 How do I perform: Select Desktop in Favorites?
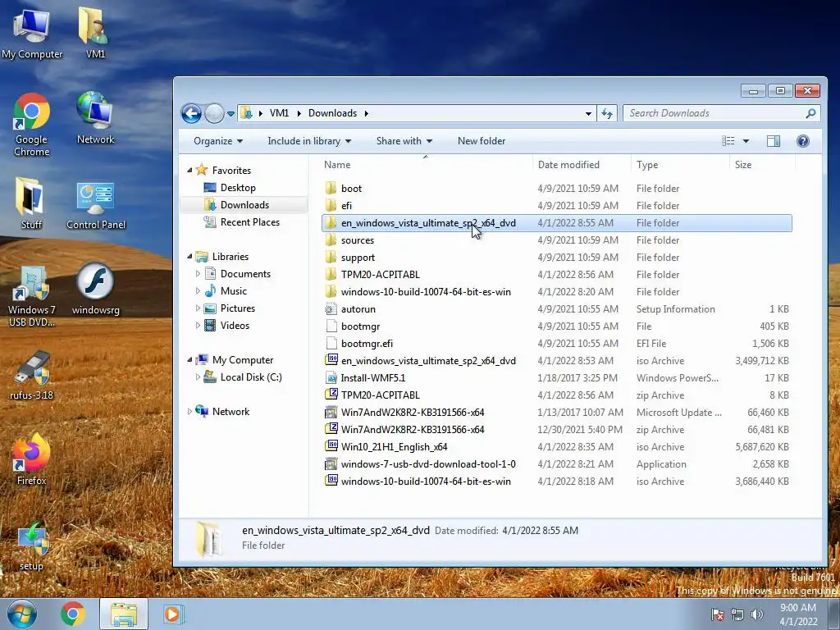point(237,188)
